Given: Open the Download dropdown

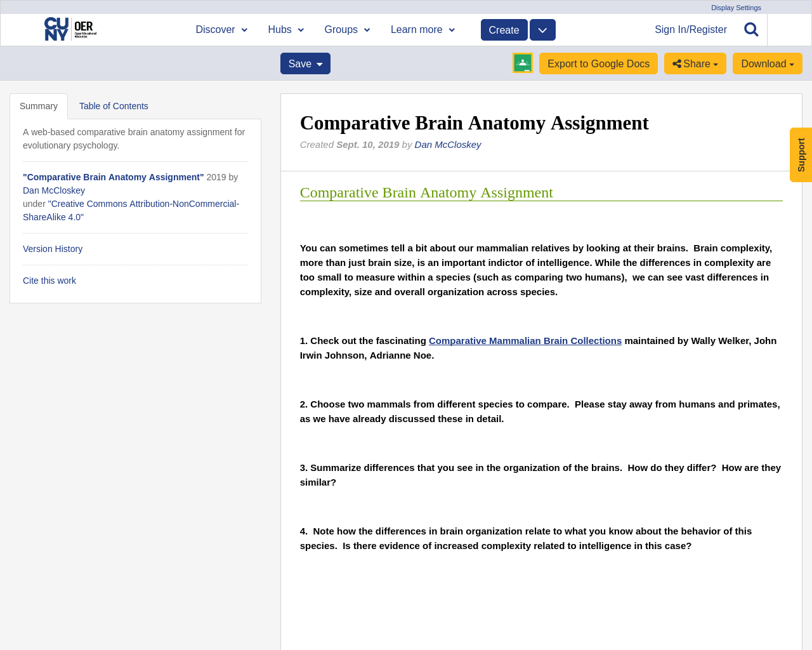Looking at the screenshot, I should pos(767,62).
